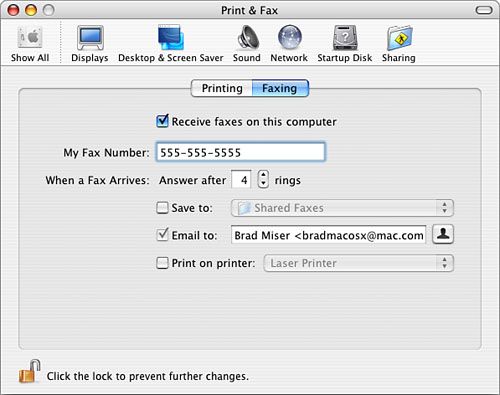Open the Displays preference pane
Image resolution: width=500 pixels, height=395 pixels.
click(x=90, y=37)
